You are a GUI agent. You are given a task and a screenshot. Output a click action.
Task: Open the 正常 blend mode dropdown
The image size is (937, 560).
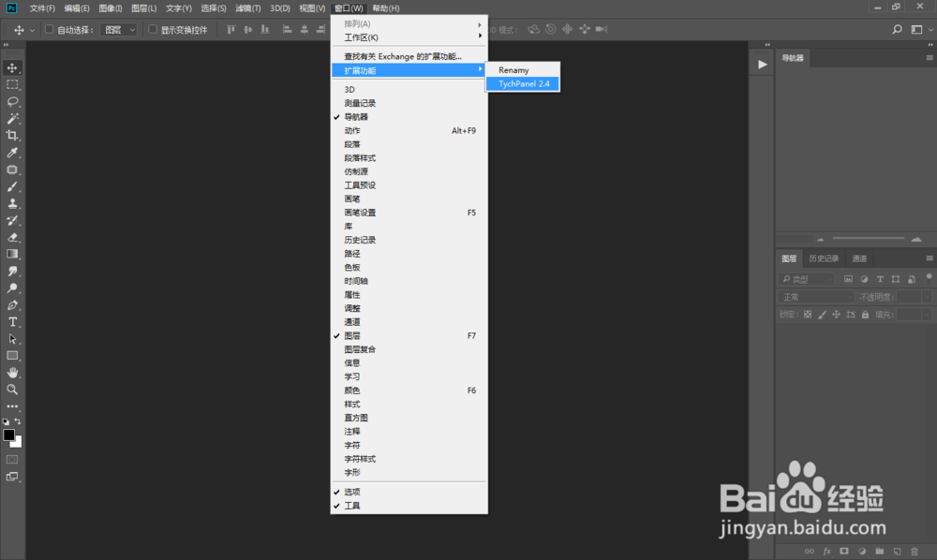tap(817, 296)
